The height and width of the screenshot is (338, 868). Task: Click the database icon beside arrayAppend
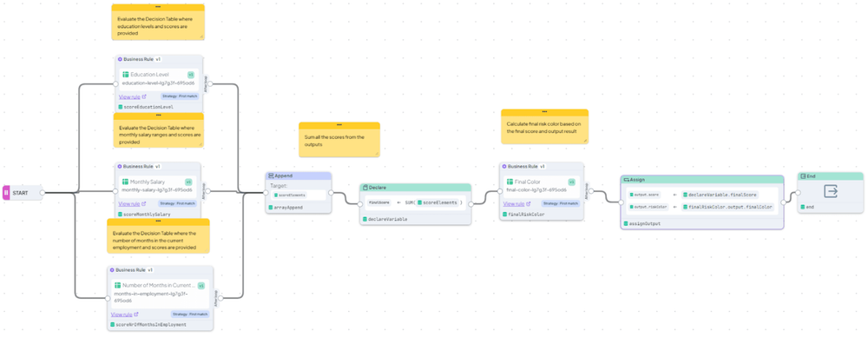(x=271, y=208)
